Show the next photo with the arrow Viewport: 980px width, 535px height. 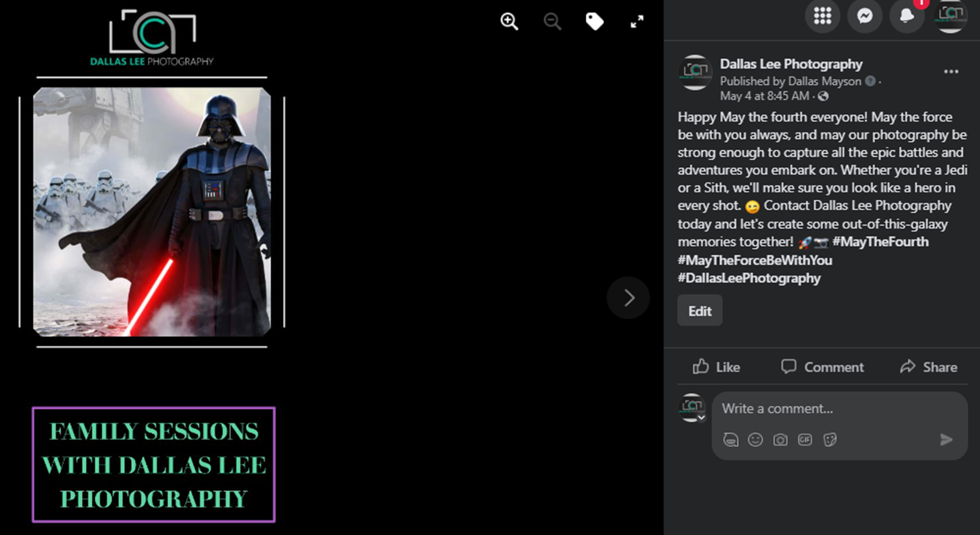click(628, 298)
